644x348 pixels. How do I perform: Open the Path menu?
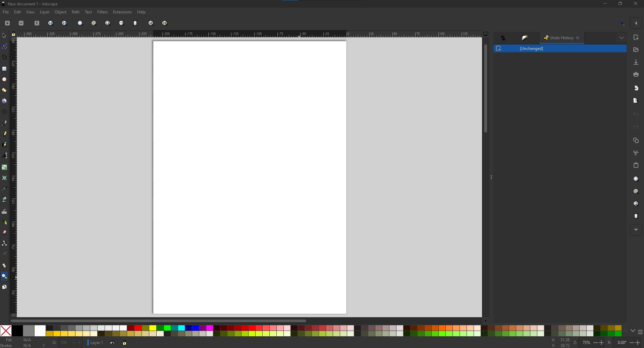(75, 12)
